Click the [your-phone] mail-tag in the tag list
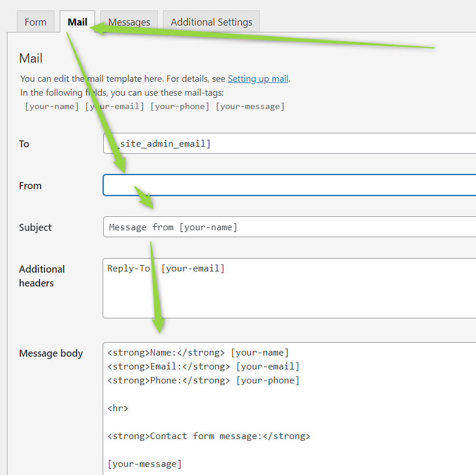Viewport: 476px width, 475px height. click(180, 106)
